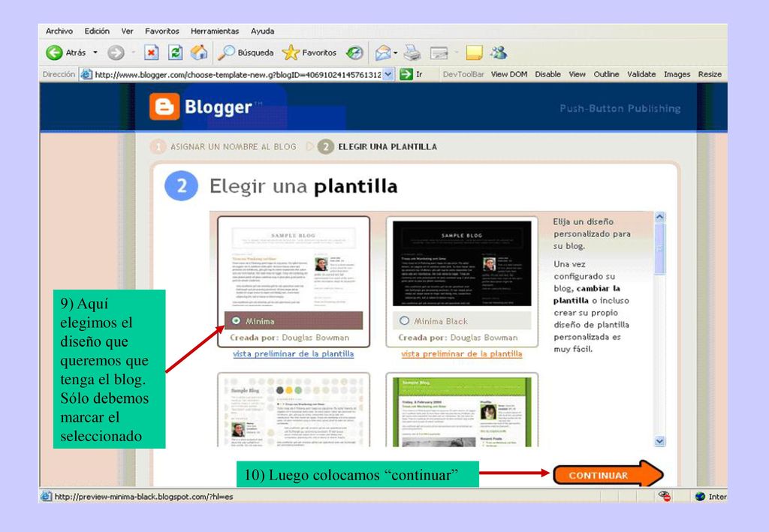
Task: Click Resize in DevToolBar
Action: pos(710,74)
